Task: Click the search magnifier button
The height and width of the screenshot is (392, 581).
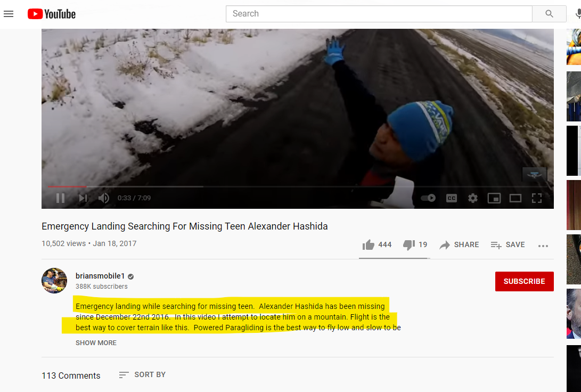Action: [549, 14]
